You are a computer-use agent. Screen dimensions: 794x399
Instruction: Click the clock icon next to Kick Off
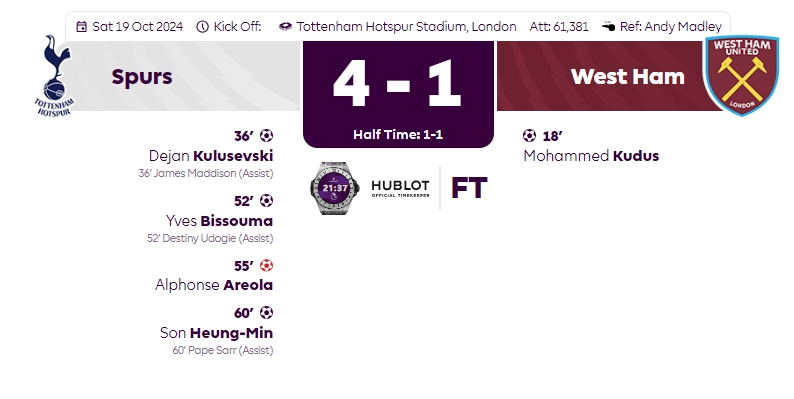pyautogui.click(x=203, y=27)
